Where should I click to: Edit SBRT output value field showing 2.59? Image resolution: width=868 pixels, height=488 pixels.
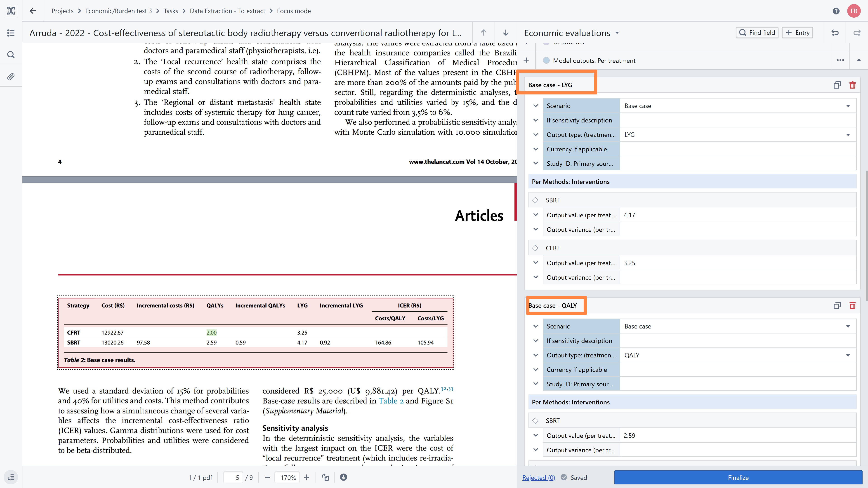point(738,435)
